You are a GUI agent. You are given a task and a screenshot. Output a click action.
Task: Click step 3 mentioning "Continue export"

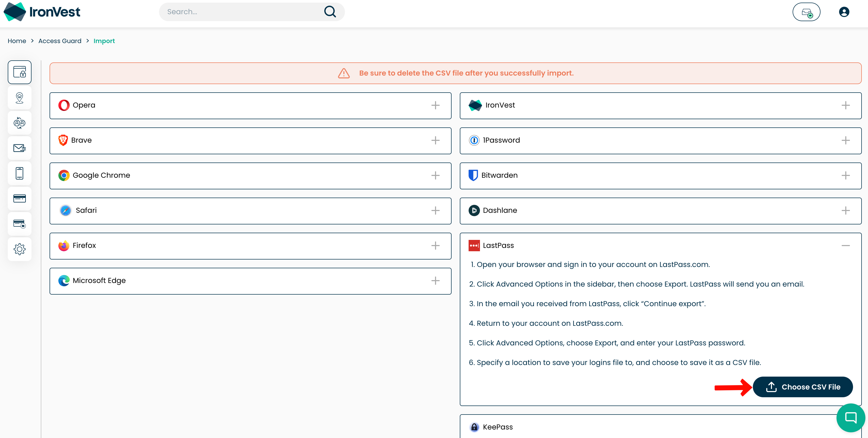click(x=587, y=304)
